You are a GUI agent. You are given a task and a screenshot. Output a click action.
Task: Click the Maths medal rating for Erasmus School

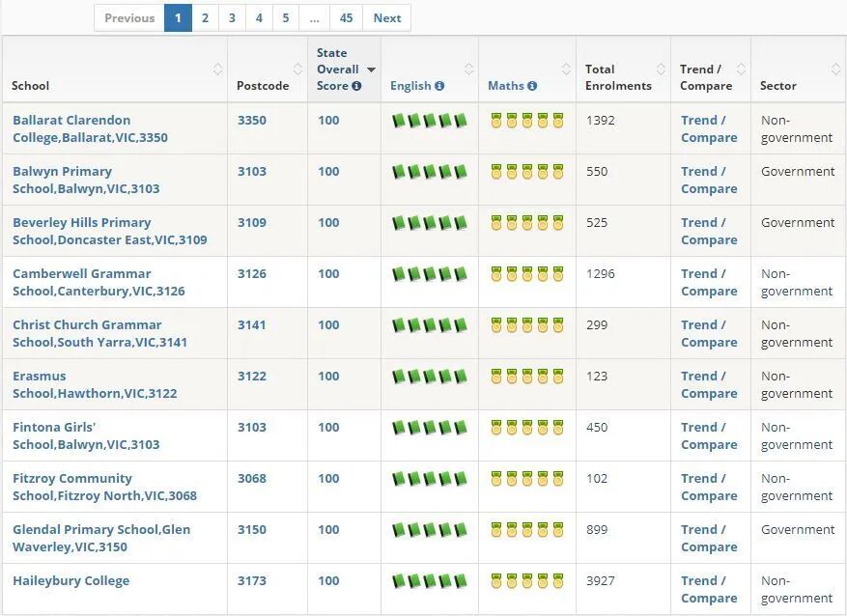[527, 377]
